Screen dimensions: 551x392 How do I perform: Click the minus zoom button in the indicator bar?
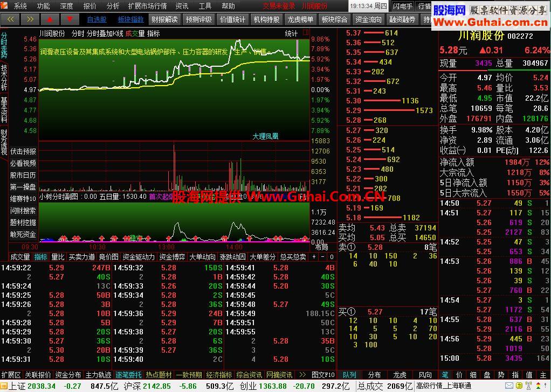pyautogui.click(x=322, y=257)
